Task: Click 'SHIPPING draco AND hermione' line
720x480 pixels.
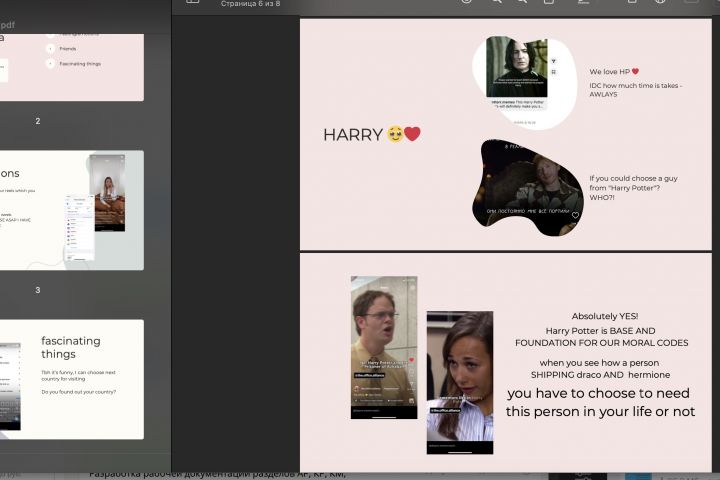Action: [x=600, y=375]
